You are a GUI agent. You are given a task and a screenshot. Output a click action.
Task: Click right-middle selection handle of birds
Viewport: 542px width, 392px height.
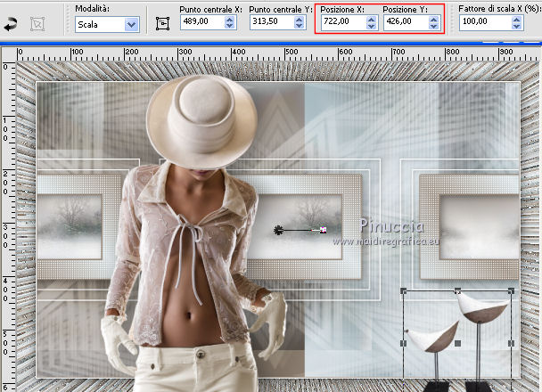[511, 343]
